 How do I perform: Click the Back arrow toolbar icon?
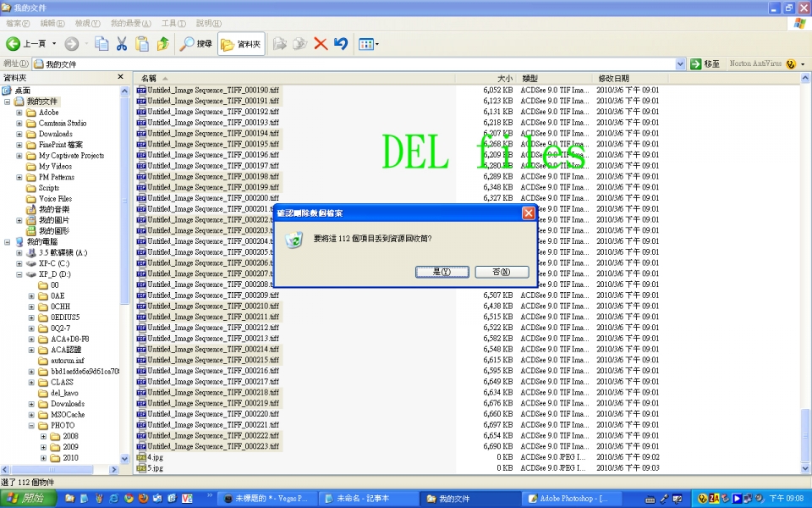pos(13,44)
